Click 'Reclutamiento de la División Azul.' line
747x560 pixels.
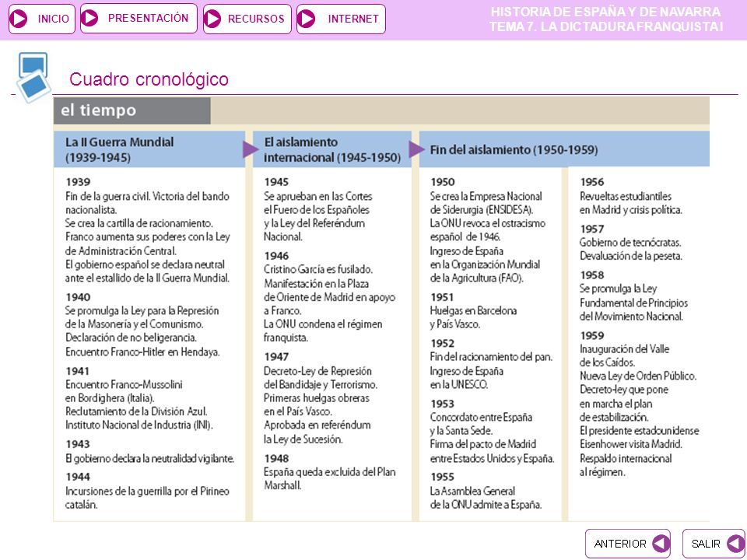[136, 411]
